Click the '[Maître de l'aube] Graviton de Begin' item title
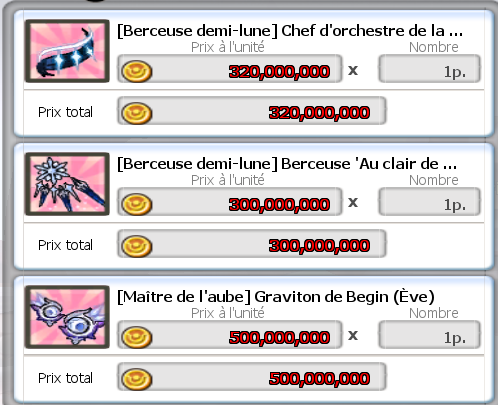The height and width of the screenshot is (405, 498). tap(276, 297)
